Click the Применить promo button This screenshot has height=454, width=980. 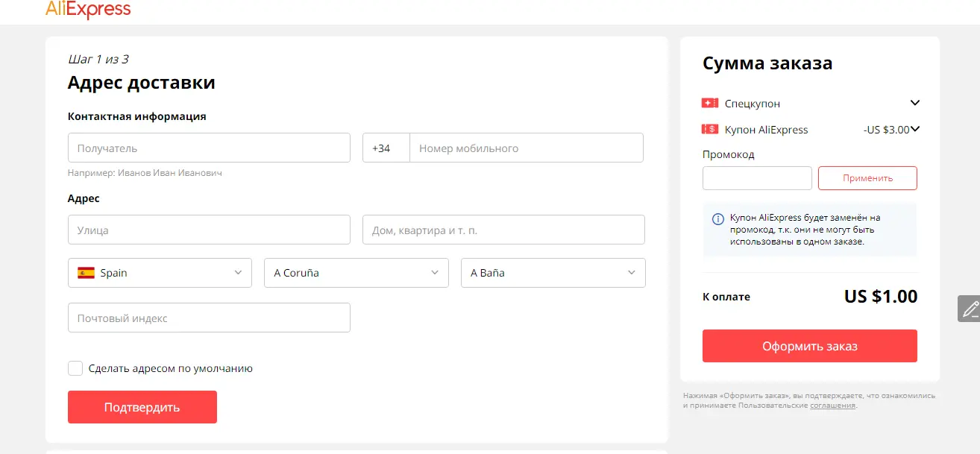tap(867, 178)
